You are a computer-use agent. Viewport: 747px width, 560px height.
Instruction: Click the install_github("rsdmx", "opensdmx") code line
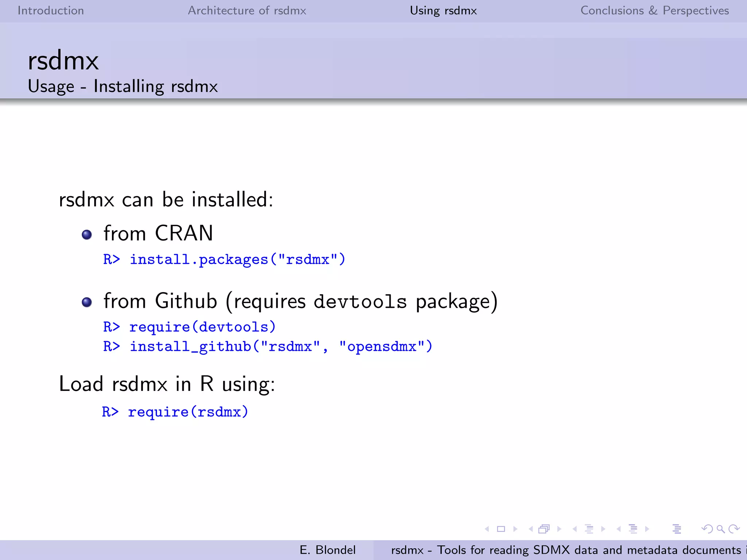[x=268, y=346]
